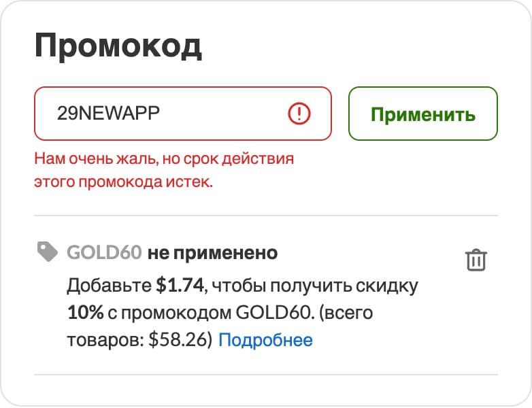Image resolution: width=532 pixels, height=408 pixels.
Task: Click the Промокод heading
Action: [118, 47]
